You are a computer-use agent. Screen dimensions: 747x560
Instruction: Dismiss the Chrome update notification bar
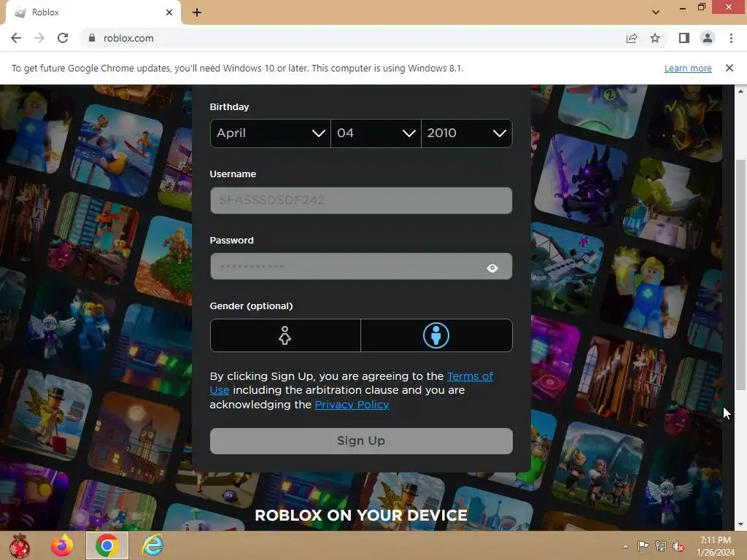pos(729,68)
